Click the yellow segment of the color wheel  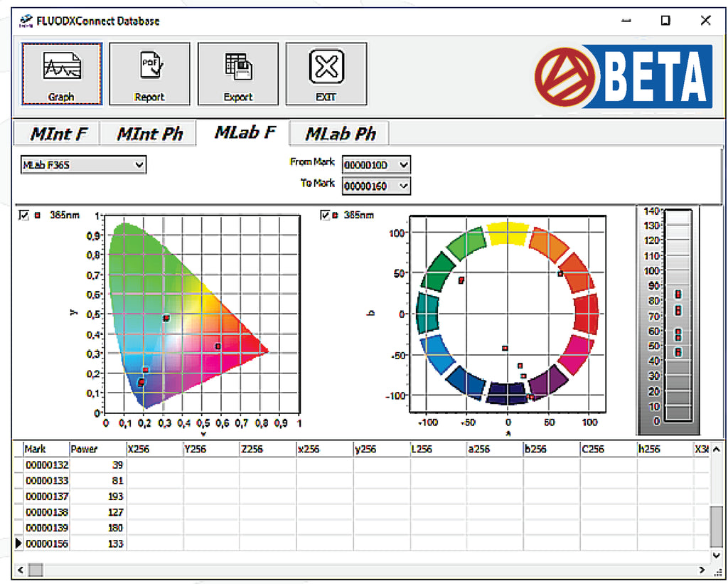click(x=507, y=234)
